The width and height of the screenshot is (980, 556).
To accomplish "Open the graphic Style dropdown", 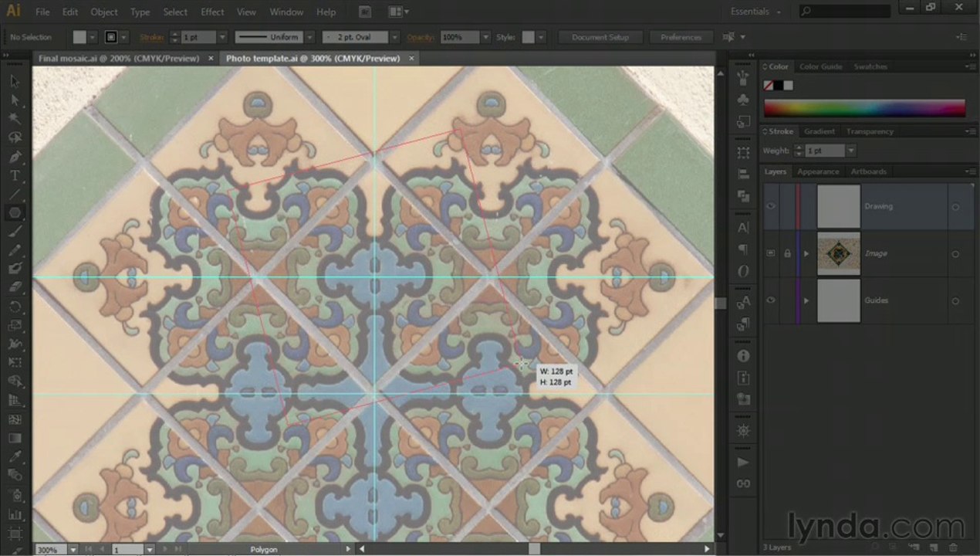I will 541,37.
